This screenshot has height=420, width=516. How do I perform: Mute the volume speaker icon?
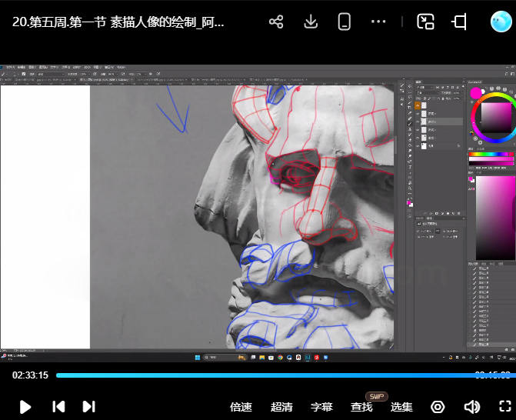coord(471,407)
